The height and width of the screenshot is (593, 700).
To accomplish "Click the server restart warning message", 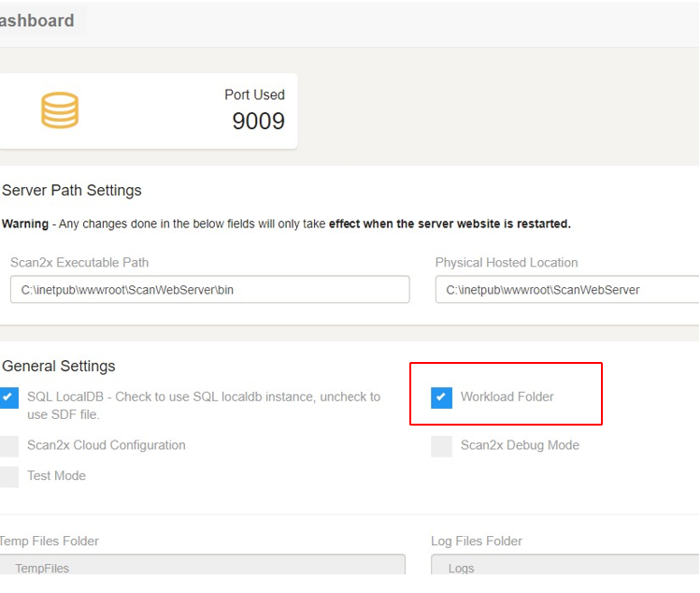I will (286, 224).
